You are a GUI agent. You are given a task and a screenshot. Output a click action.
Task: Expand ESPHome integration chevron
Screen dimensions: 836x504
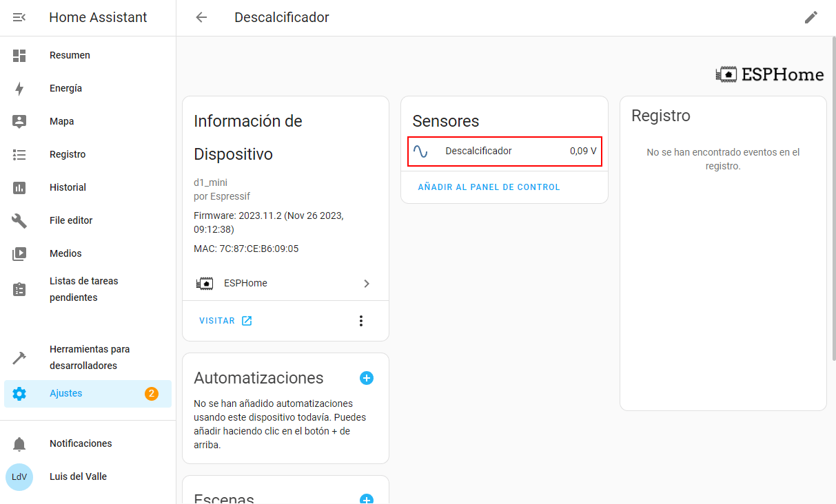[367, 283]
